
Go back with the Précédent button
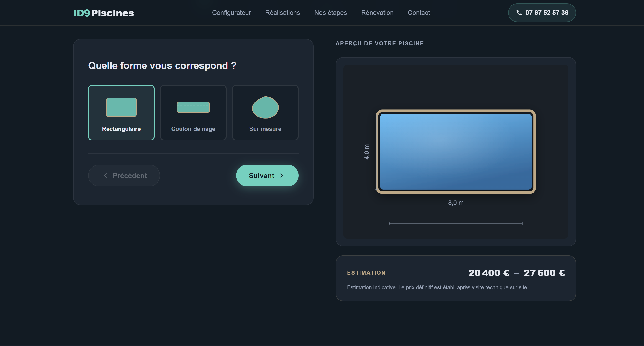coord(124,175)
